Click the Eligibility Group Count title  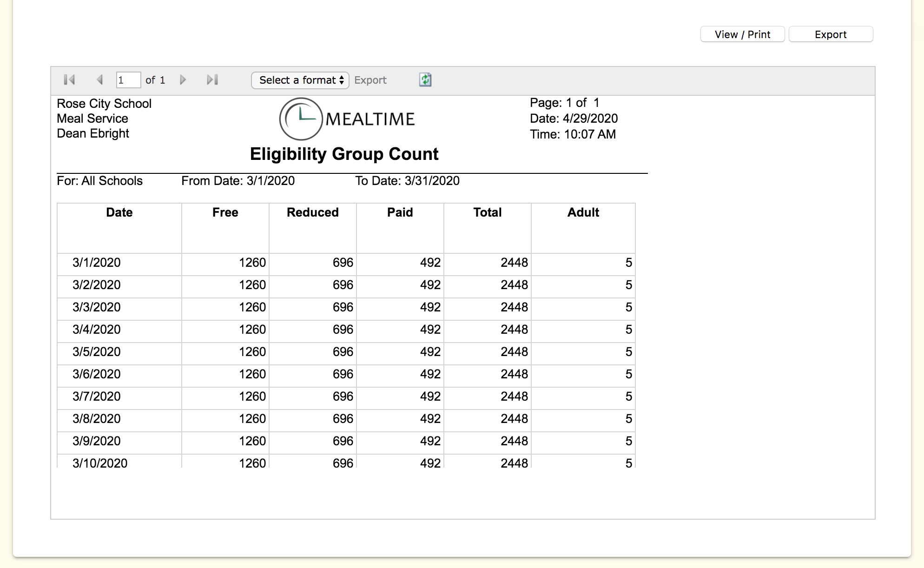(344, 154)
